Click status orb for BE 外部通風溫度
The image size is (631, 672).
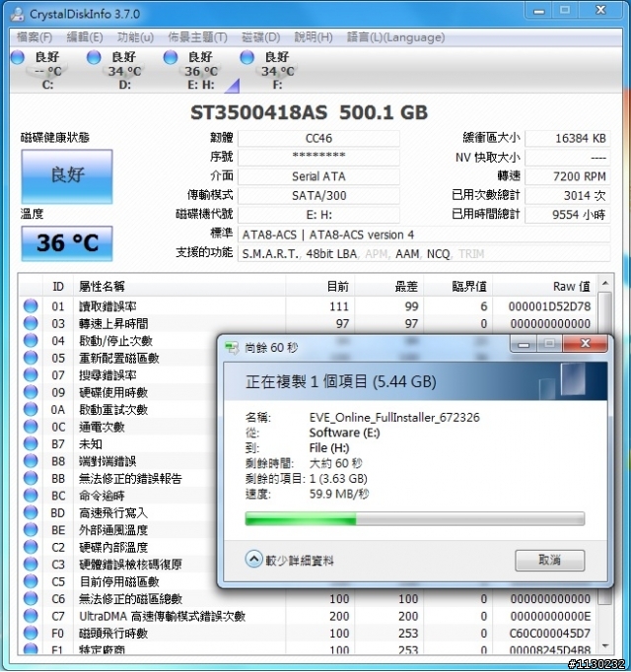coord(31,530)
